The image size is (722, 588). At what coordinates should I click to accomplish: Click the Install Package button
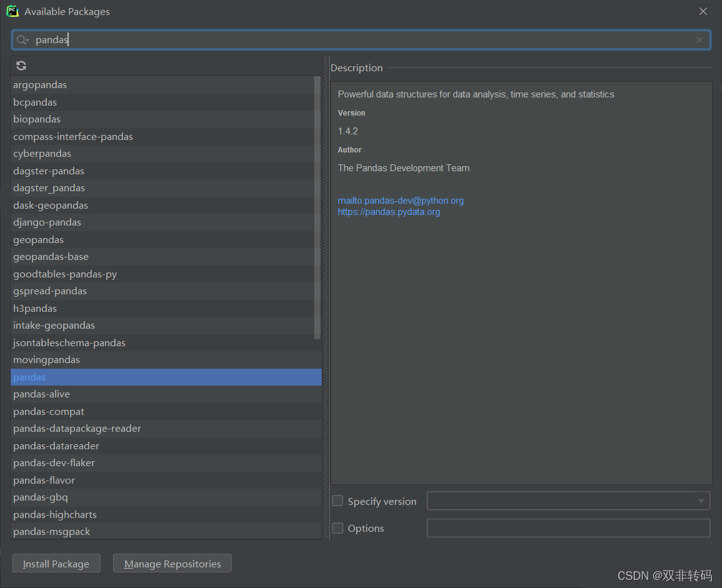pos(56,564)
